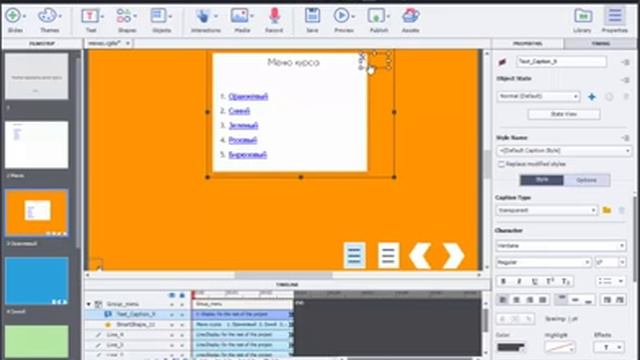Align text right in Character section

pyautogui.click(x=530, y=300)
